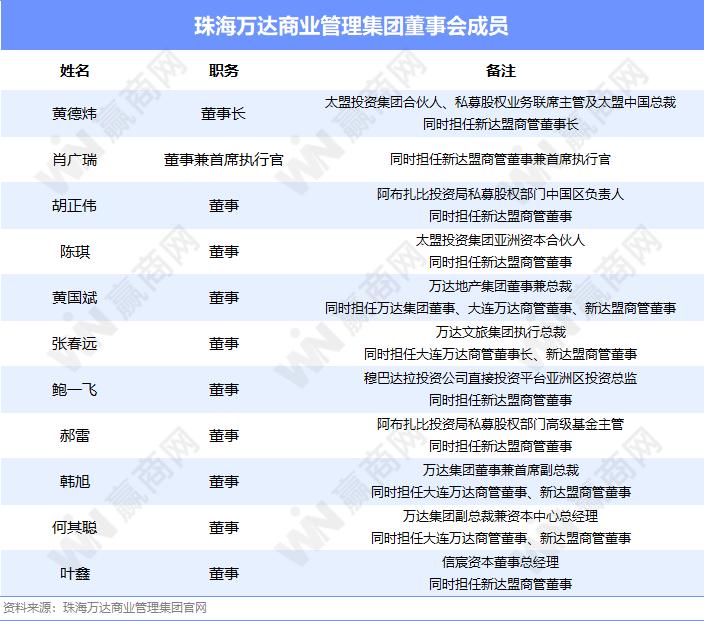Click the name 韩旭
704x621 pixels.
75,481
